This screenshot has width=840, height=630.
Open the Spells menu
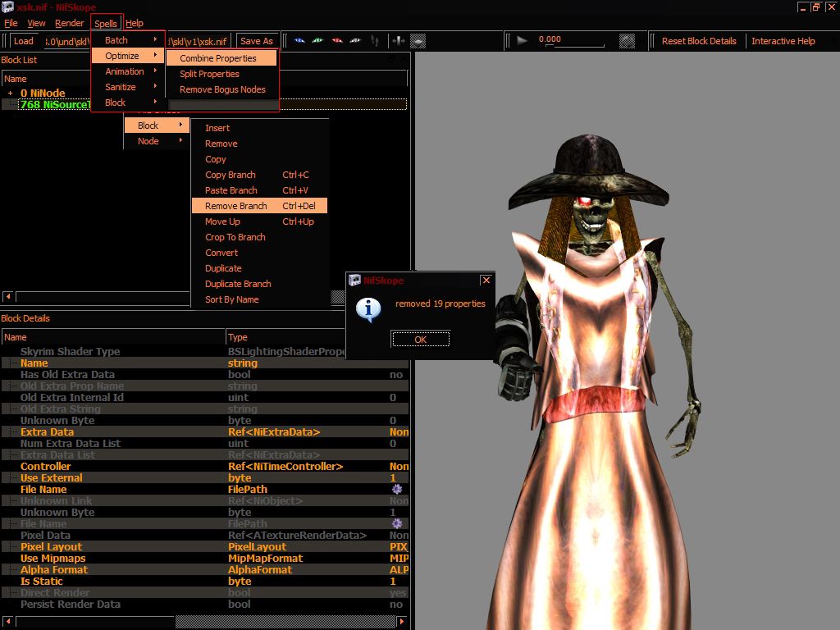pos(106,23)
